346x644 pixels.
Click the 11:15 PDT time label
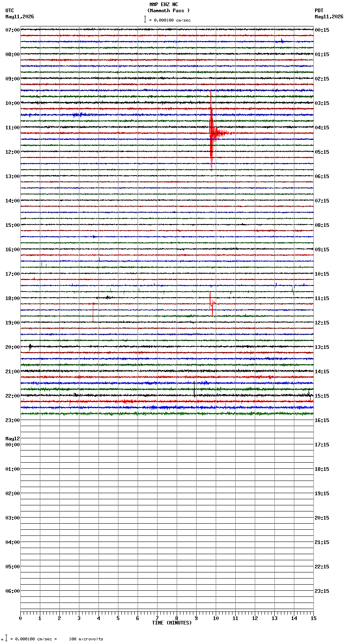(322, 298)
